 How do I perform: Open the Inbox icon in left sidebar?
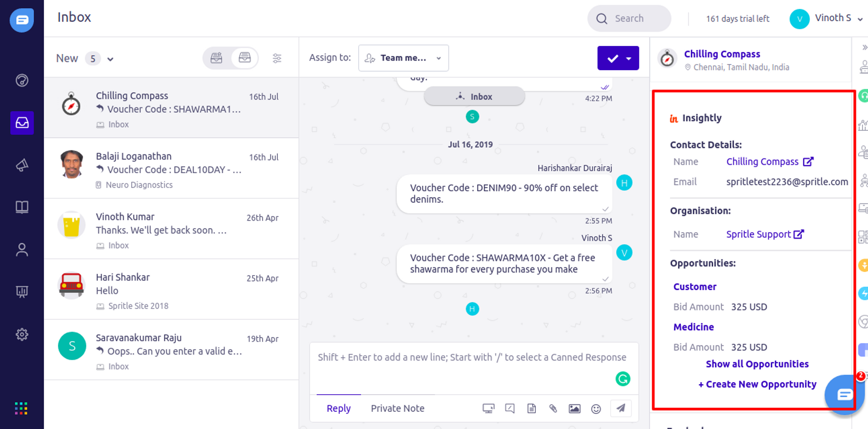[22, 123]
